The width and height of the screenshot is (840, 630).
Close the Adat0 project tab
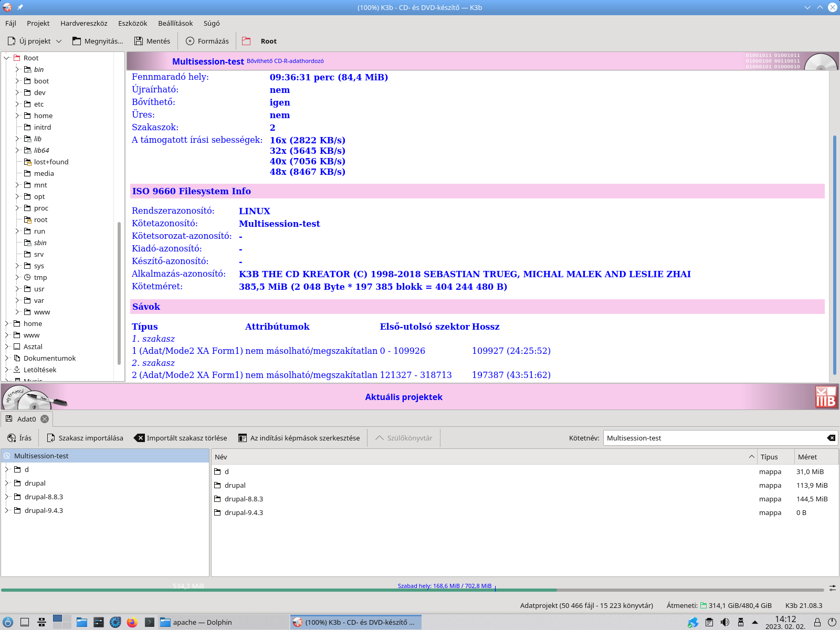tap(45, 419)
